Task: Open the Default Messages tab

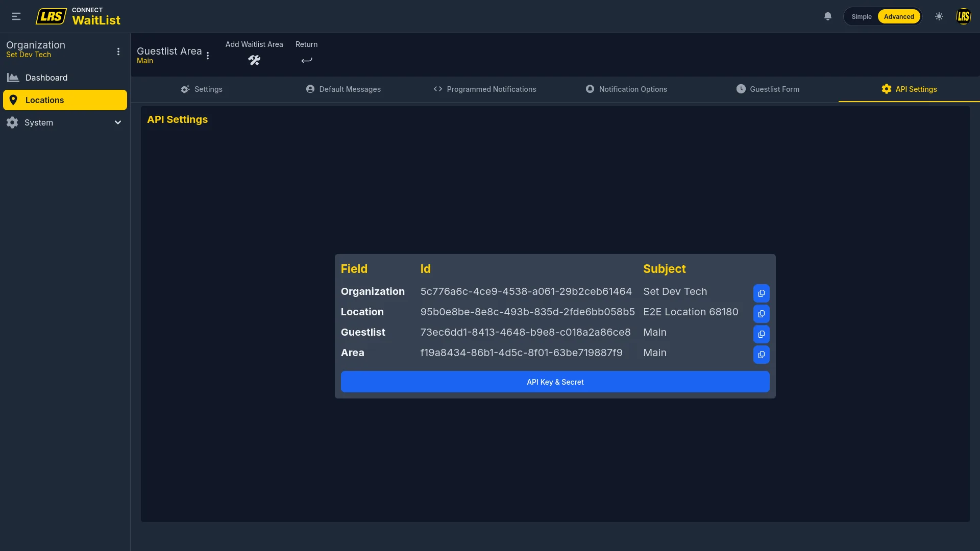Action: (344, 89)
